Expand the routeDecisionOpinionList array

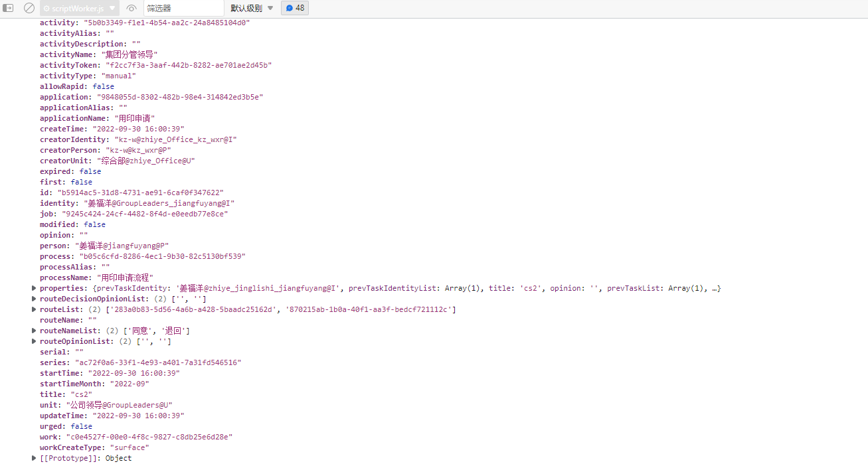tap(34, 299)
